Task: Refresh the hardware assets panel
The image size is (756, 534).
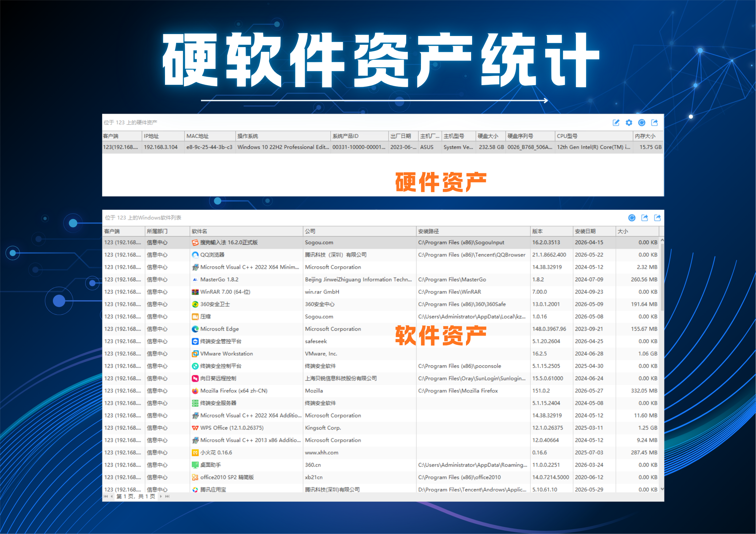Action: (642, 122)
